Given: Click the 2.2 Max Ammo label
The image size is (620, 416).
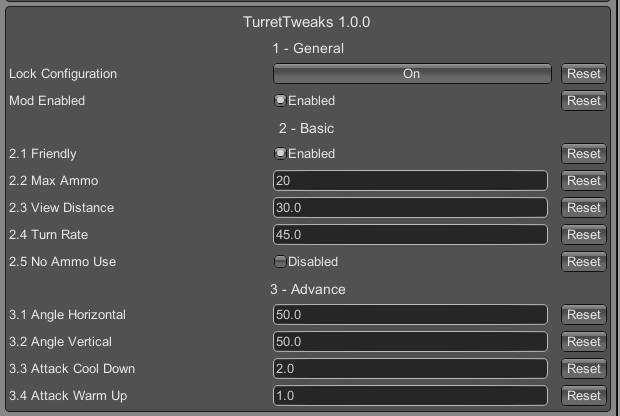Looking at the screenshot, I should click(53, 181).
